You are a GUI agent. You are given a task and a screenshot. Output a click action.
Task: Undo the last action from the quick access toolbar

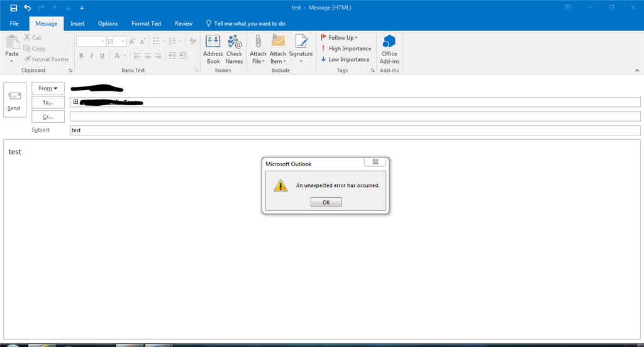(27, 8)
